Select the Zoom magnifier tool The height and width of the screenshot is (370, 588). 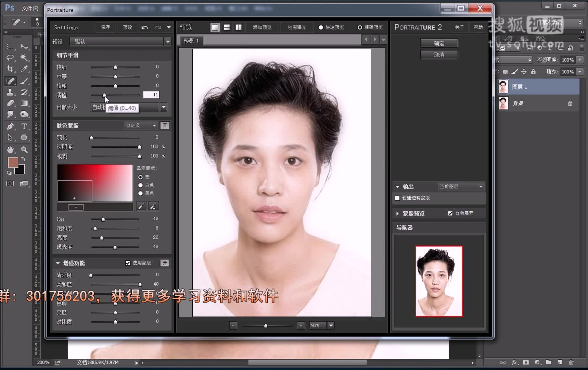coord(24,149)
